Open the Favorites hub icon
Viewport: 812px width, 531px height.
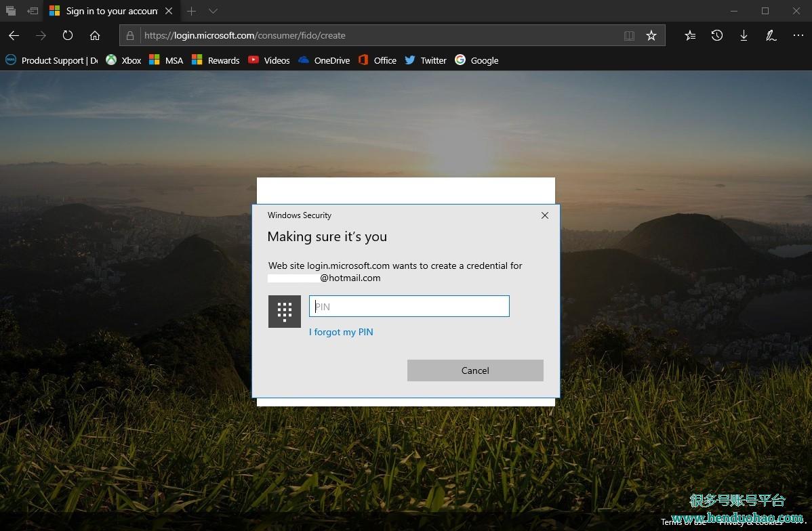pos(690,36)
